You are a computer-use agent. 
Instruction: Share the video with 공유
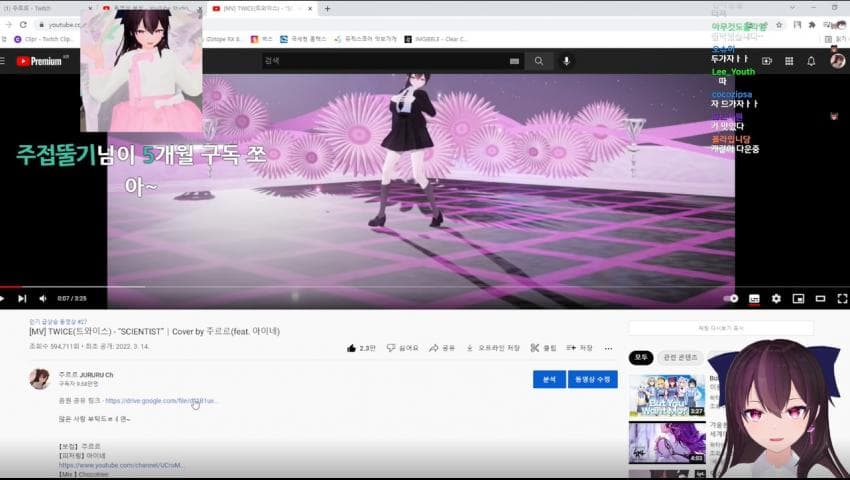pos(442,348)
